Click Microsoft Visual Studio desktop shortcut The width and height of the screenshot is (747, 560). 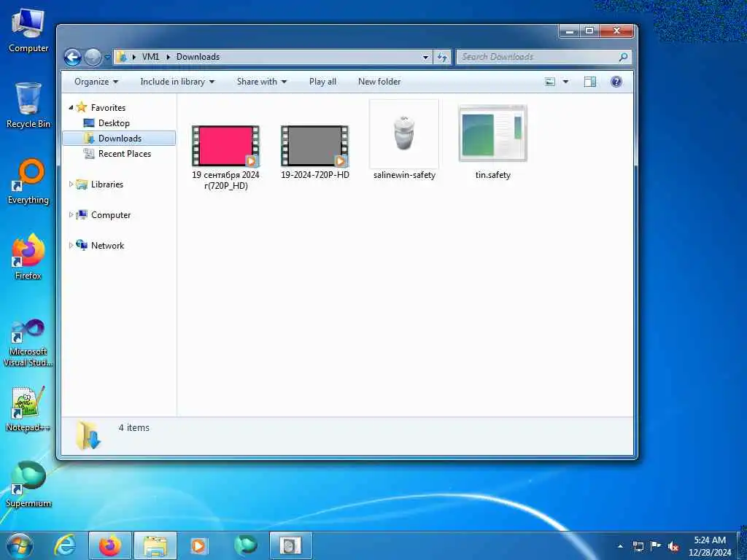[x=28, y=343]
